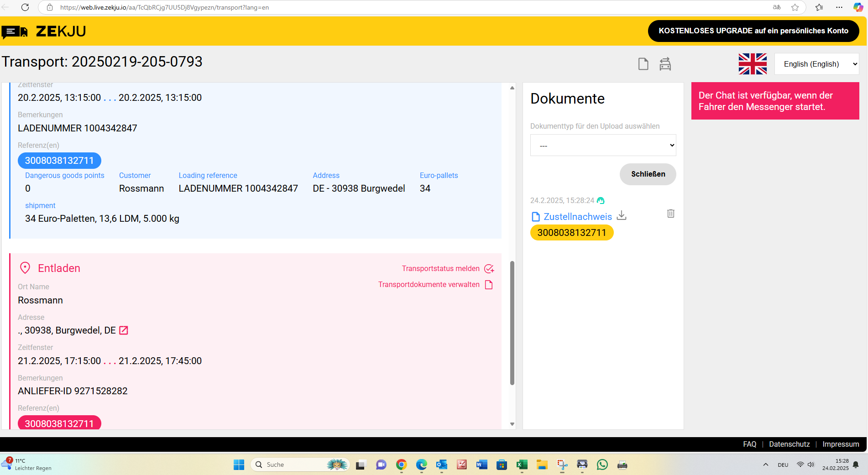Click the ANLIEFER-ID 9271528282 text
Image resolution: width=868 pixels, height=475 pixels.
(x=73, y=391)
